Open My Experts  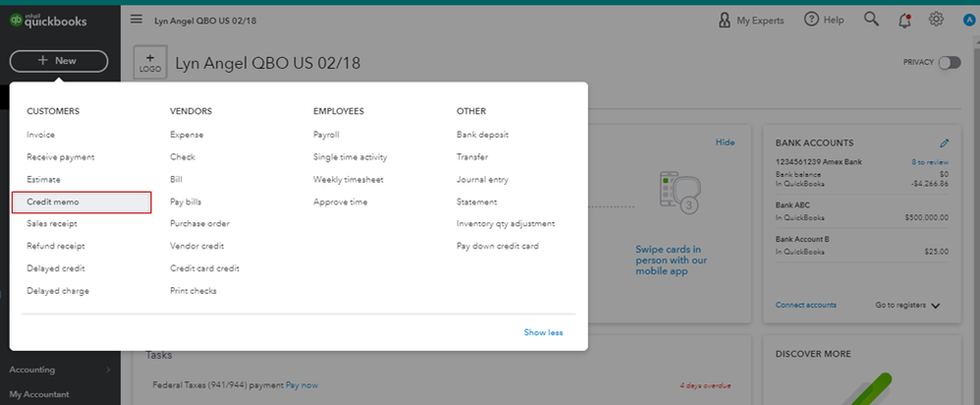pyautogui.click(x=750, y=20)
